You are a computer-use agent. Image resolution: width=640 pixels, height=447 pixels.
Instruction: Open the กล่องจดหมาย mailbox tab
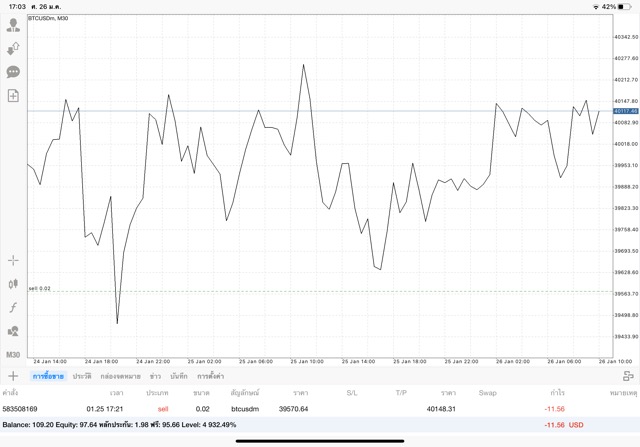[x=120, y=376]
